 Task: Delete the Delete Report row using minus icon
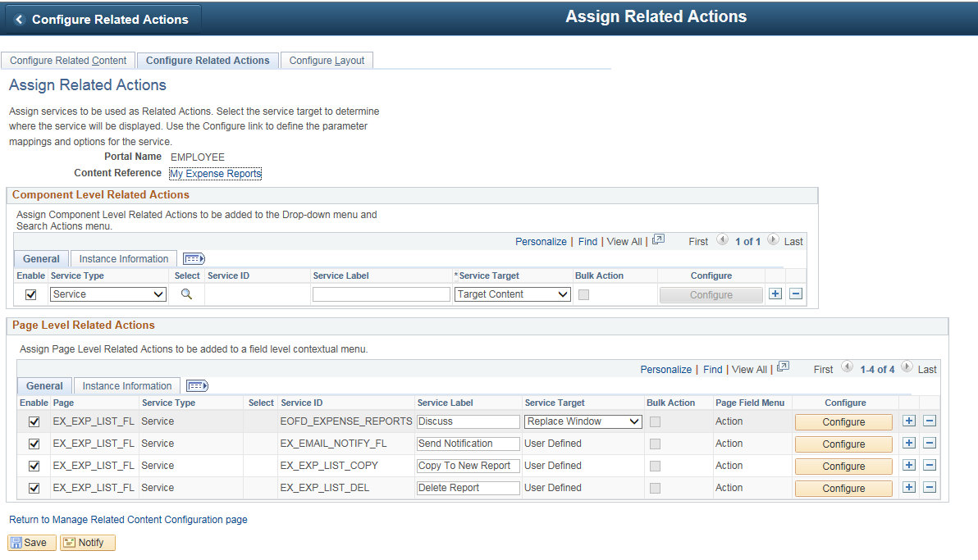click(x=929, y=487)
